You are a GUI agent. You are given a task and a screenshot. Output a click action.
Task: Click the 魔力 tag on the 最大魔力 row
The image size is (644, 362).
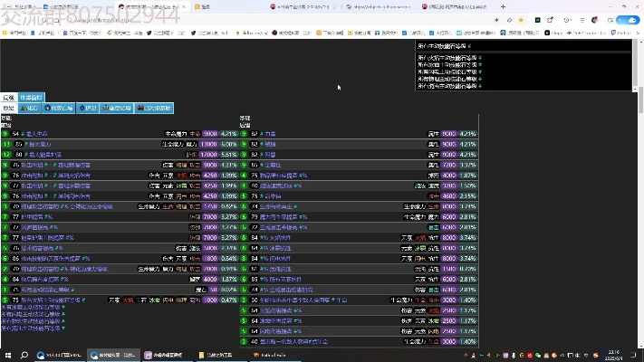(x=192, y=144)
